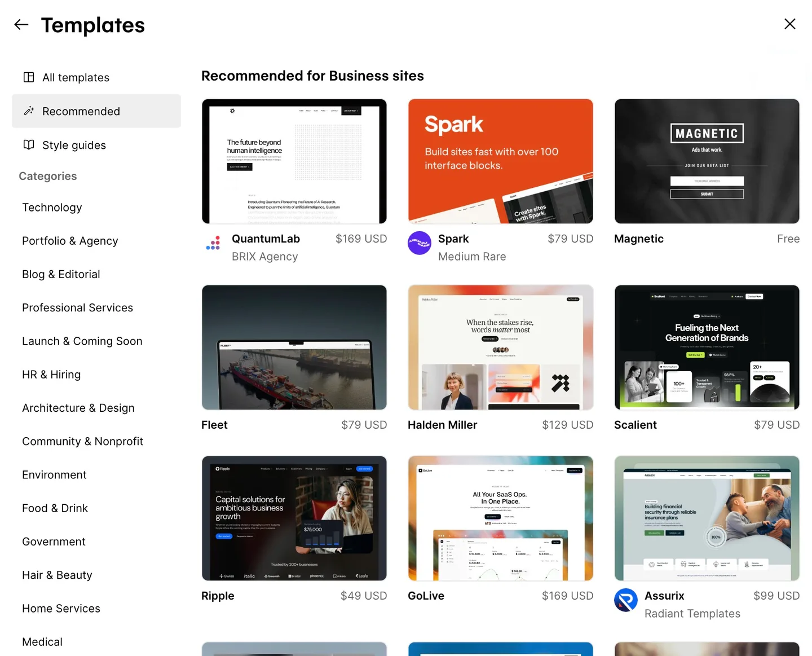Image resolution: width=812 pixels, height=656 pixels.
Task: Select the Environment category
Action: [x=54, y=475]
